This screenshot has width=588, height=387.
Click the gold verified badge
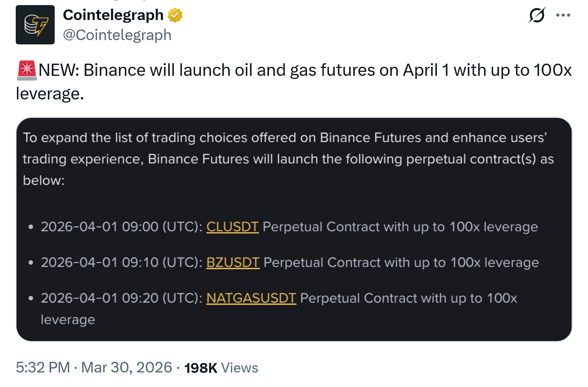(175, 15)
